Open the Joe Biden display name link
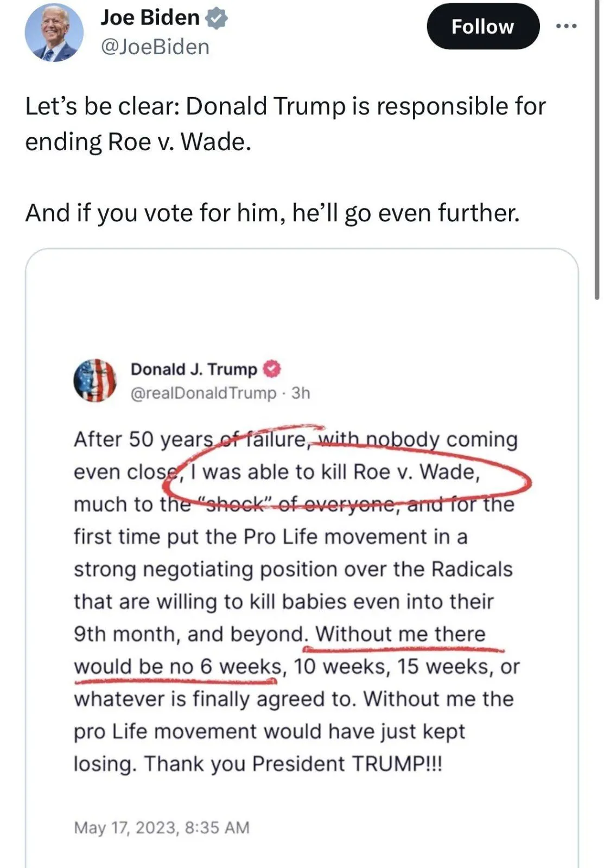604x868 pixels. point(150,18)
